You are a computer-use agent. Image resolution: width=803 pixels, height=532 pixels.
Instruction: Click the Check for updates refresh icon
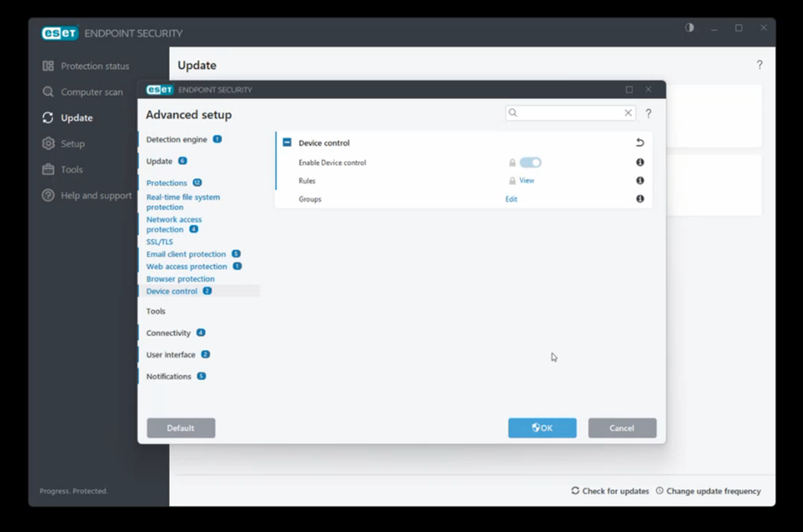point(576,490)
